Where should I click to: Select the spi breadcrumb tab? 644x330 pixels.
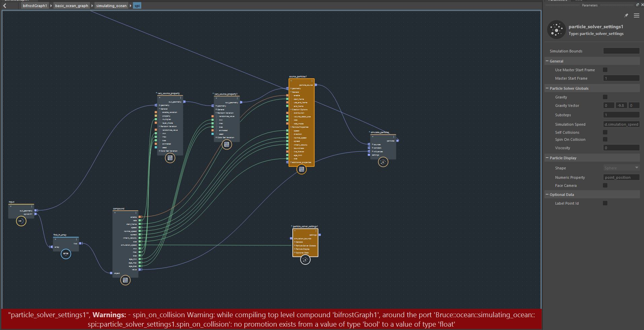137,5
